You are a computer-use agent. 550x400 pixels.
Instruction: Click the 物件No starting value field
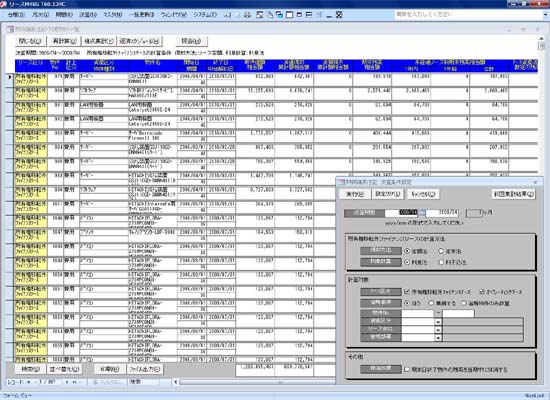[x=417, y=313]
